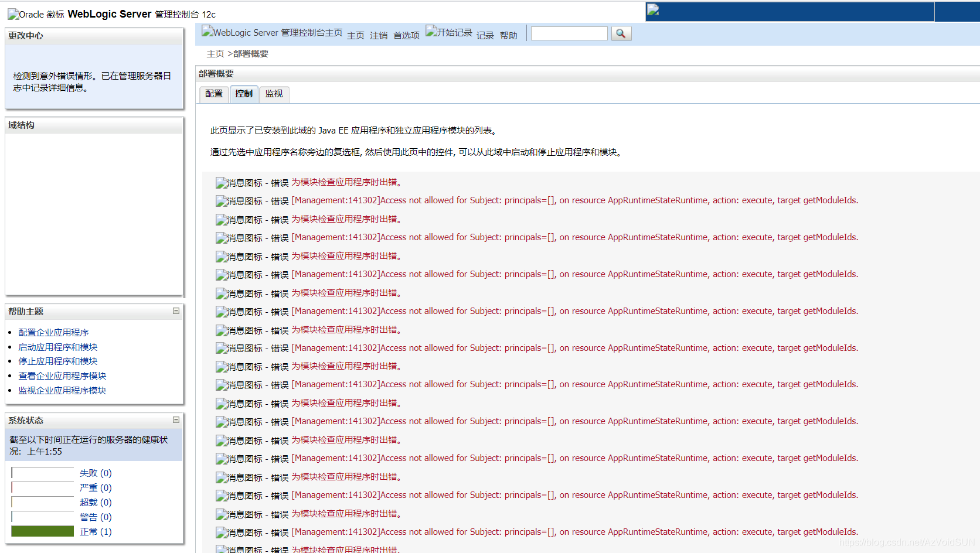The width and height of the screenshot is (980, 553).
Task: Click the 警告 (0) status link
Action: 96,517
